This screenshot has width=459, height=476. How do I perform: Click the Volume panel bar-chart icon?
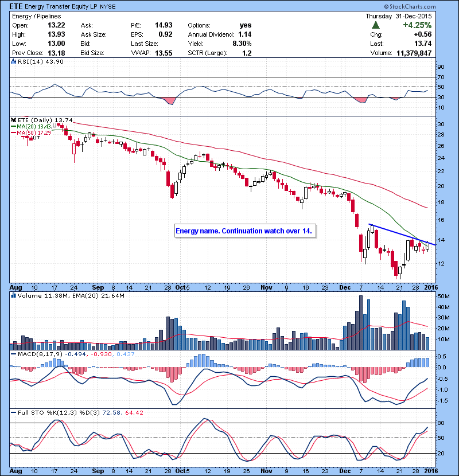[x=13, y=295]
